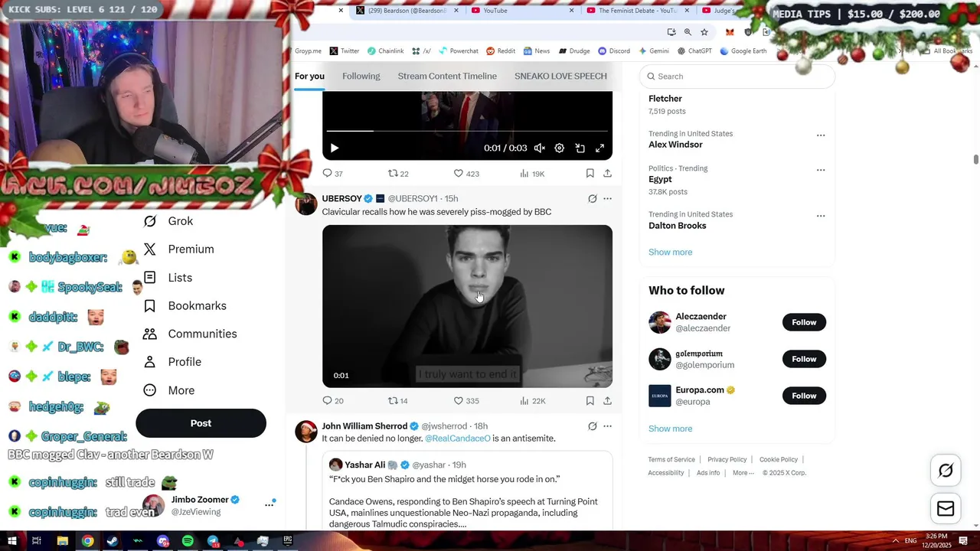Unmute the video with the speaker icon
This screenshot has height=551, width=980.
540,148
